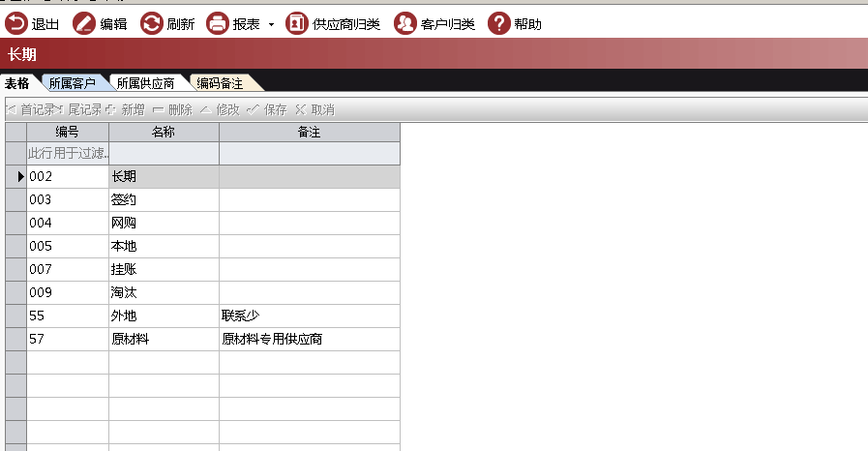Select the 原材料专用供应商 remark cell

coord(310,340)
